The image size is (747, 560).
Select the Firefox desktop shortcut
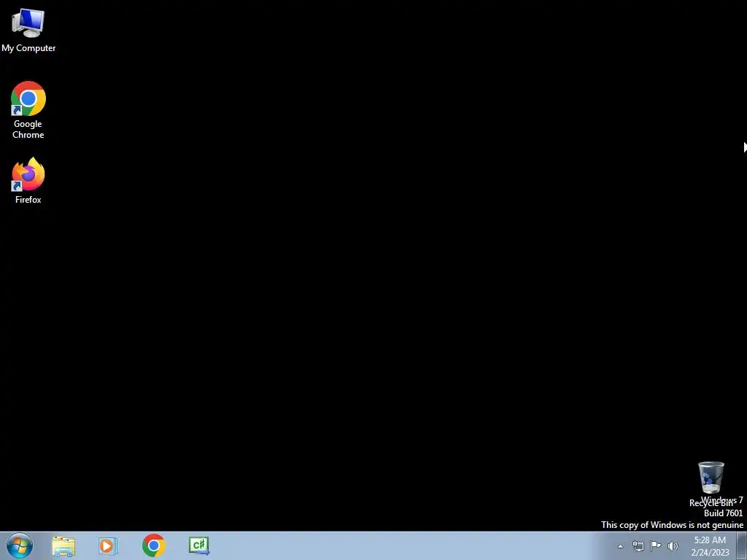(28, 181)
